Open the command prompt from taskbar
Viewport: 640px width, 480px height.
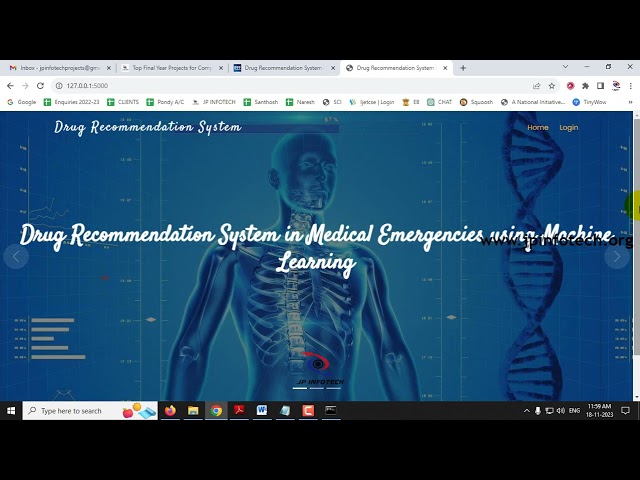(331, 411)
